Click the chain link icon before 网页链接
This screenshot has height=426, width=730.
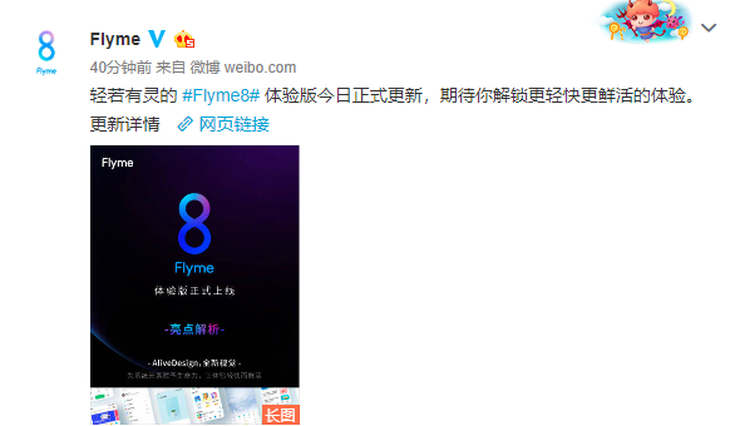pos(185,124)
